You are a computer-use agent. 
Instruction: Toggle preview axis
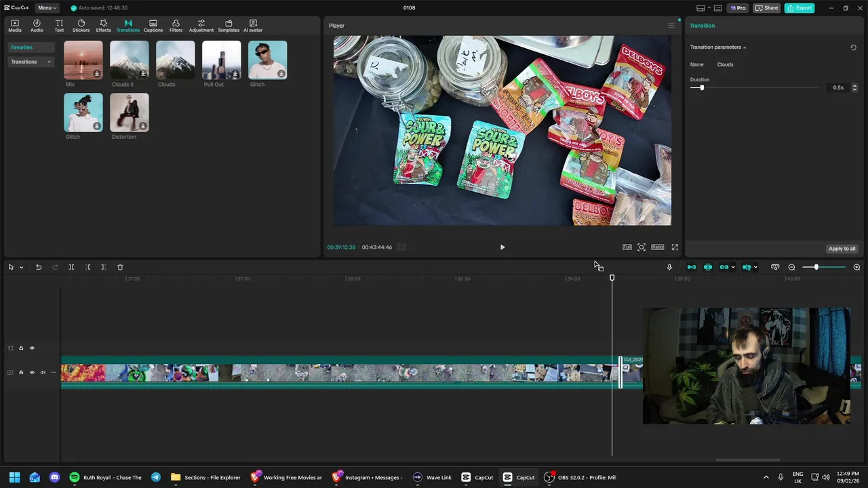coord(747,267)
